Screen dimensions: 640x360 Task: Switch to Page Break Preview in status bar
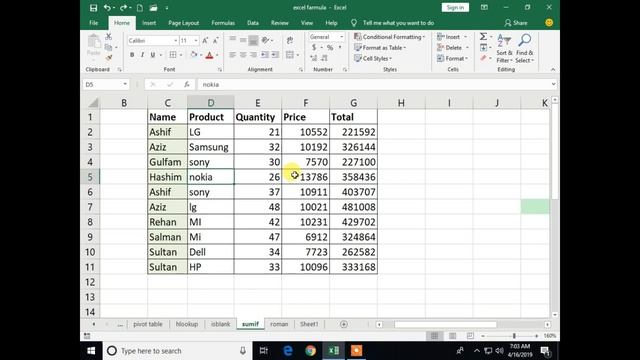(x=470, y=336)
